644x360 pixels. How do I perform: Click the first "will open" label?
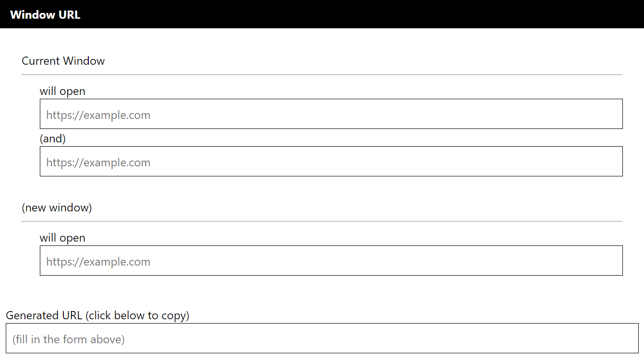[63, 91]
